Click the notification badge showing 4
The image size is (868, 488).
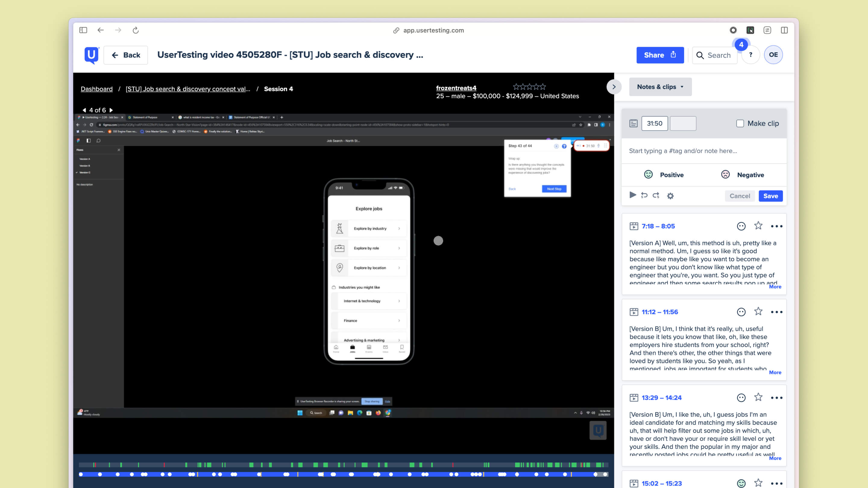click(x=741, y=45)
